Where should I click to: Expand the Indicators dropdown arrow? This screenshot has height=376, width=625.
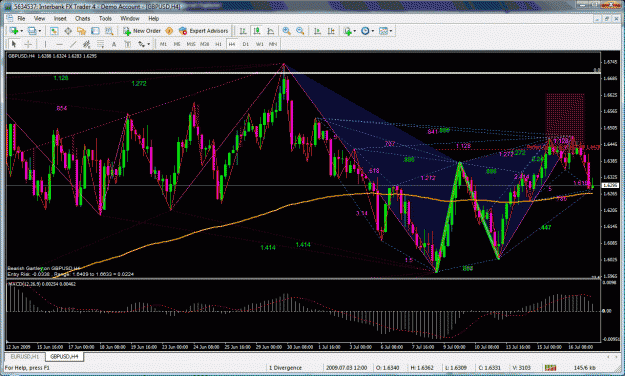click(355, 31)
